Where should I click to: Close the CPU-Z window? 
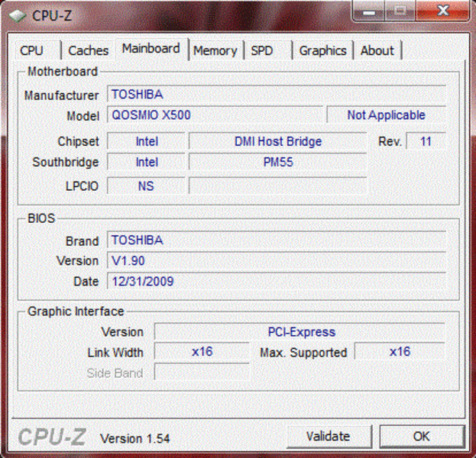click(x=442, y=11)
